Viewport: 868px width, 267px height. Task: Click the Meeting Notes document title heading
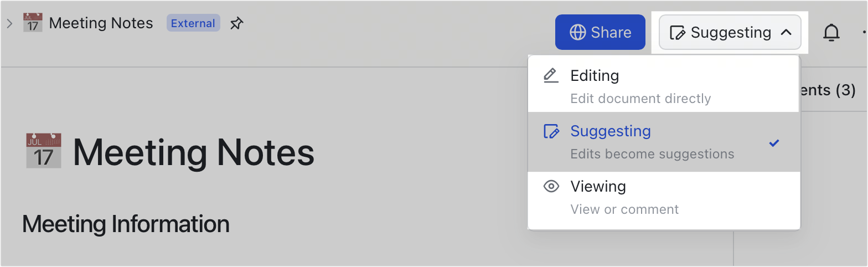pos(194,151)
